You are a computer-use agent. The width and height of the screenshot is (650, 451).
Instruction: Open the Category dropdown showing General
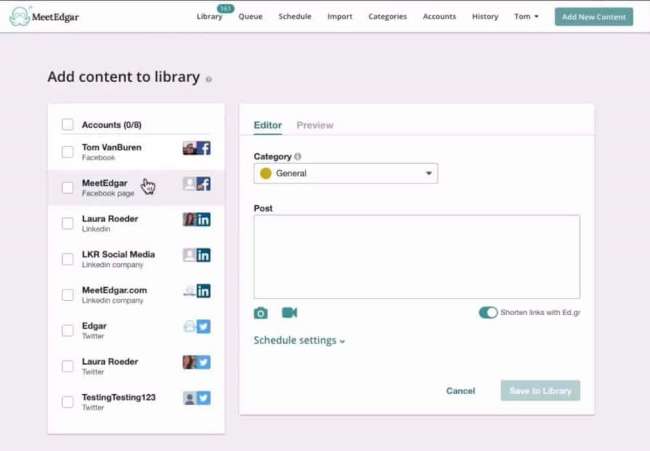pos(346,173)
